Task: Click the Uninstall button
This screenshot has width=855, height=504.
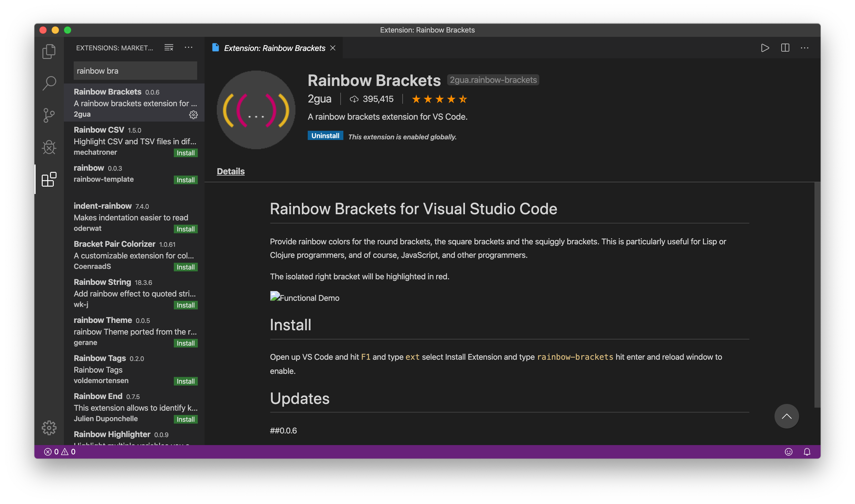Action: [325, 135]
